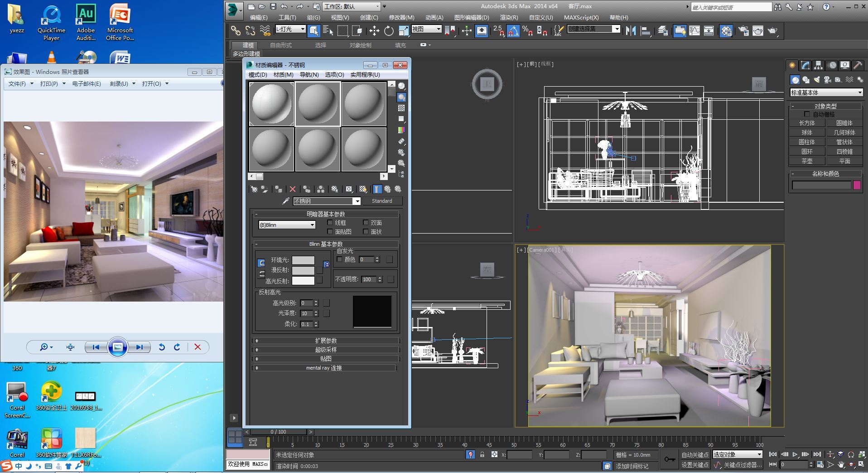Open the Modify command panel tab
The width and height of the screenshot is (868, 473).
(805, 65)
